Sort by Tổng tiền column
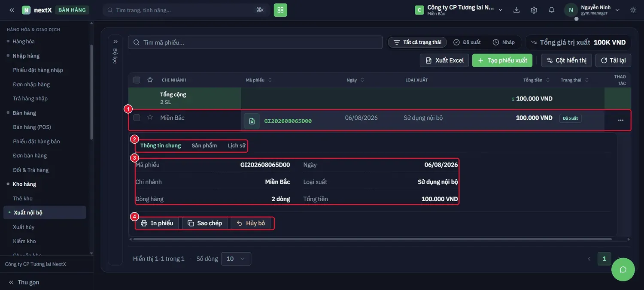The height and width of the screenshot is (290, 644). [x=535, y=80]
